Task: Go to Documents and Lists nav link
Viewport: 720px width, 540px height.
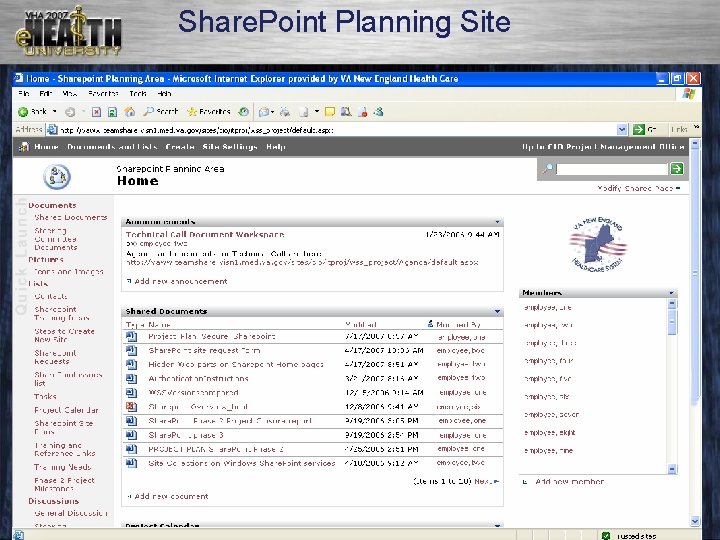Action: [112, 147]
